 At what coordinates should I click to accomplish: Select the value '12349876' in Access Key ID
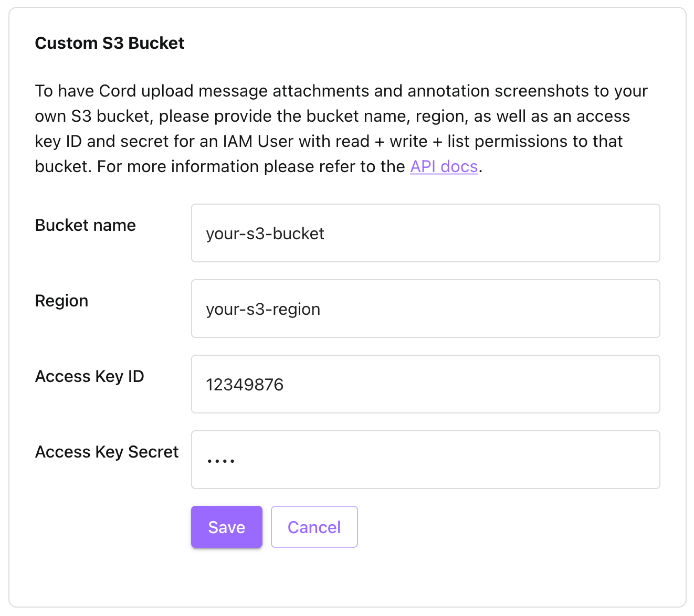[x=245, y=385]
